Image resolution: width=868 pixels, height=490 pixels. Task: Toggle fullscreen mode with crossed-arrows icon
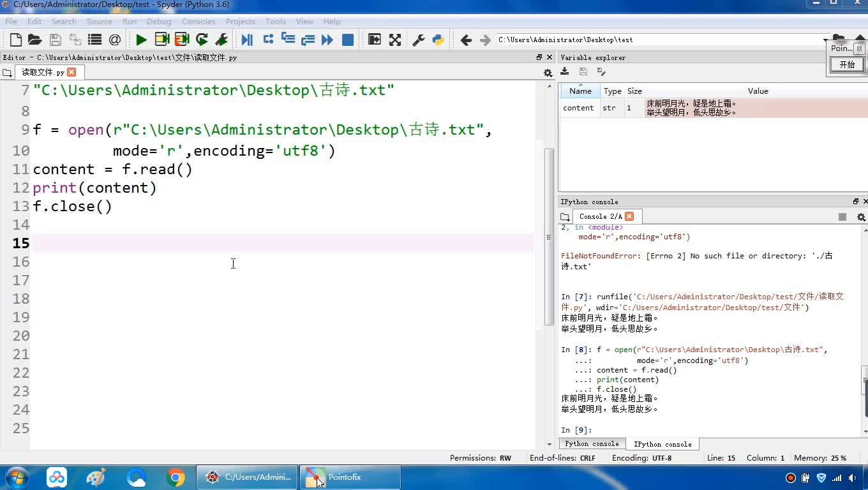coord(395,40)
